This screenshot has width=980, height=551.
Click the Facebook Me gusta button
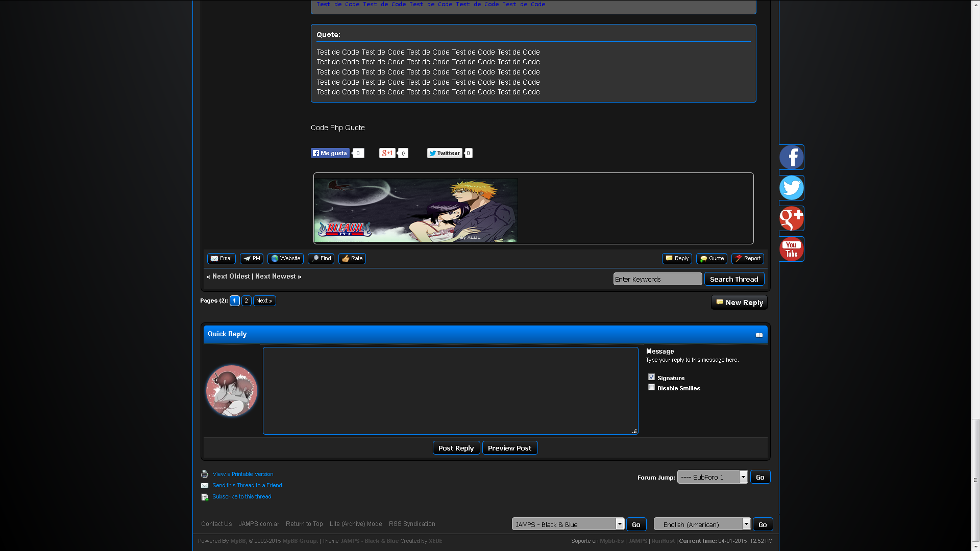coord(330,153)
